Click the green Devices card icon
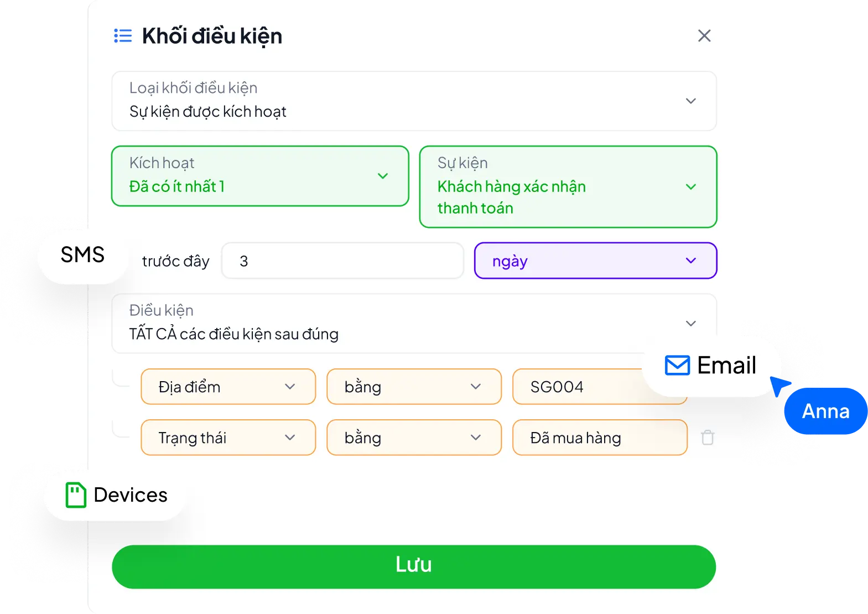868x614 pixels. click(76, 495)
